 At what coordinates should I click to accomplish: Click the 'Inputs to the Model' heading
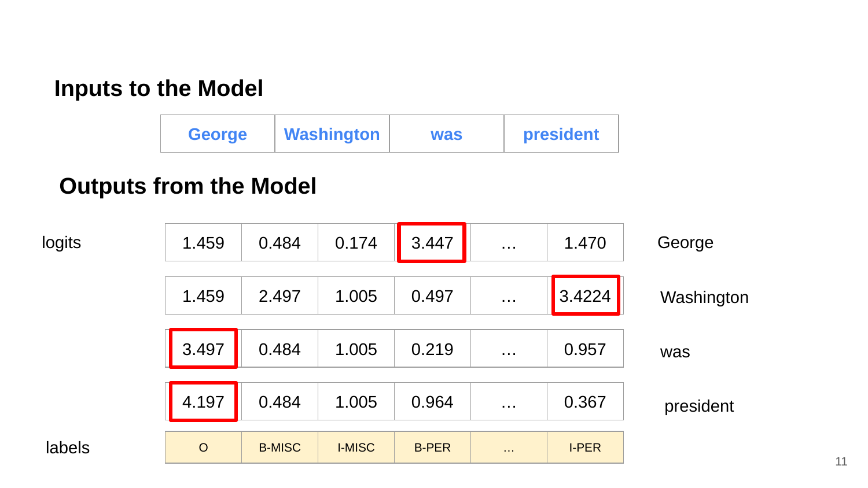[159, 88]
